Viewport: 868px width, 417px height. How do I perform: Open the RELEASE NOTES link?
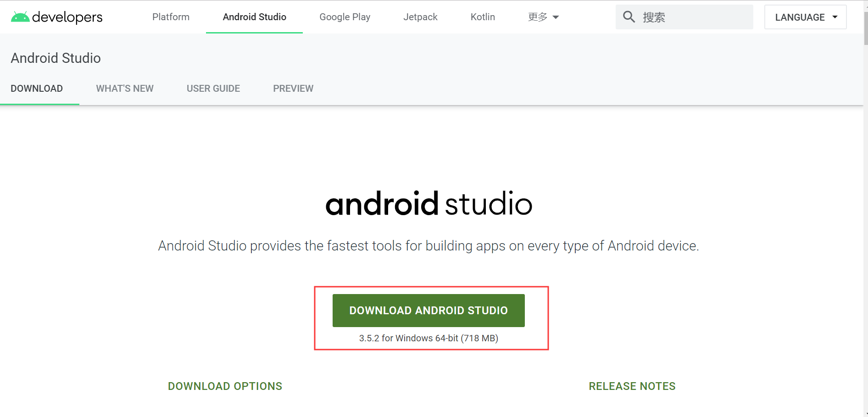(x=632, y=386)
